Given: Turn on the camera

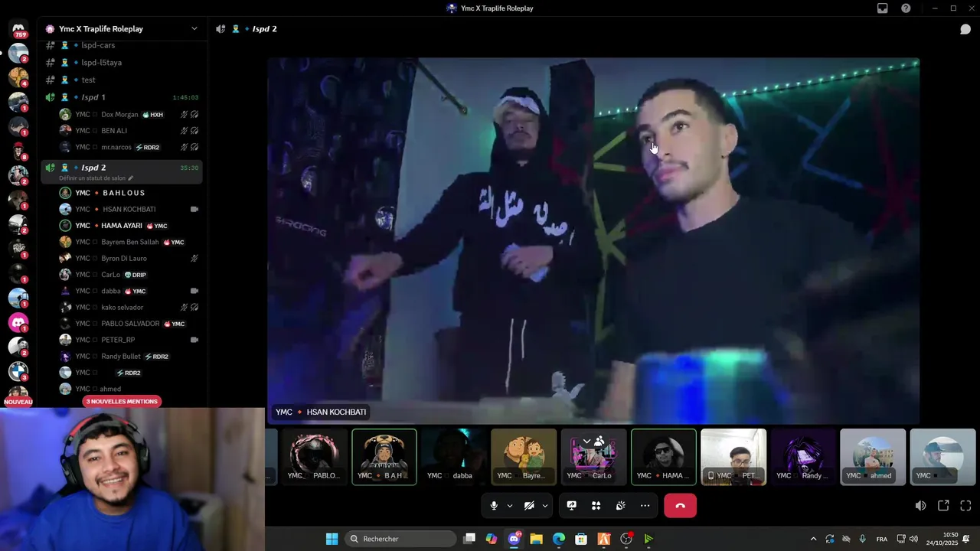Looking at the screenshot, I should [529, 506].
